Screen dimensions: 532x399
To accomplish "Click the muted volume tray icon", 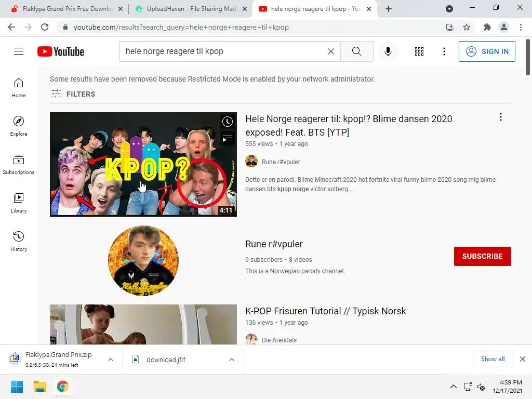I will point(481,387).
